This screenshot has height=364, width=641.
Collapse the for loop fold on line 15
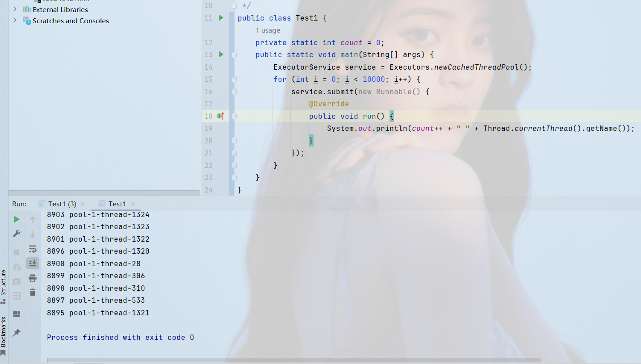[x=234, y=79]
